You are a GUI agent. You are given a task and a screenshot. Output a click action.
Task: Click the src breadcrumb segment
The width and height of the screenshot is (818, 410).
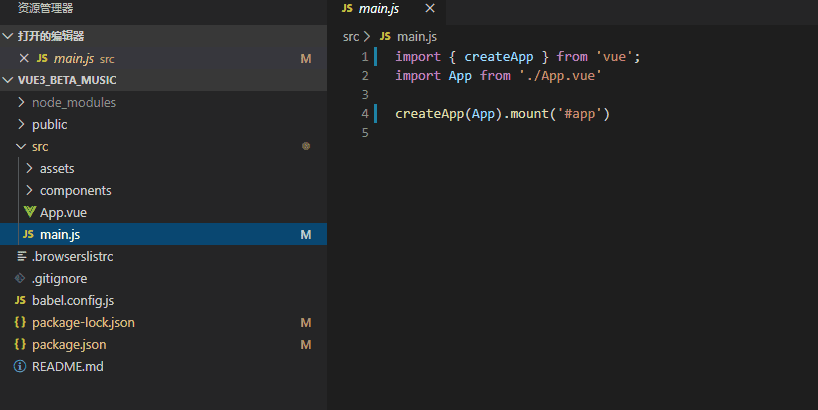pos(351,37)
